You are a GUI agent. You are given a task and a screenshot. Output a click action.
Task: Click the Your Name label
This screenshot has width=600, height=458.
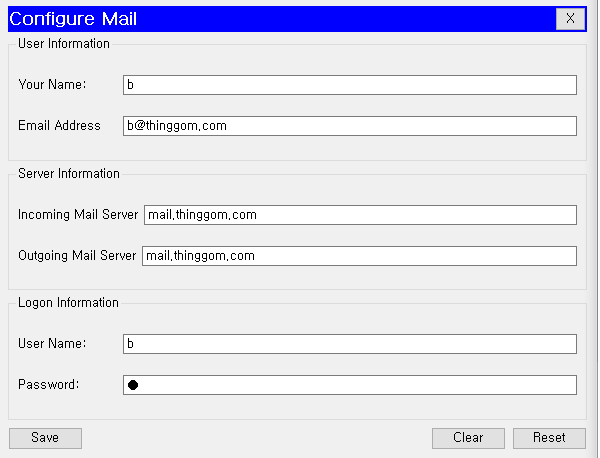coord(52,85)
